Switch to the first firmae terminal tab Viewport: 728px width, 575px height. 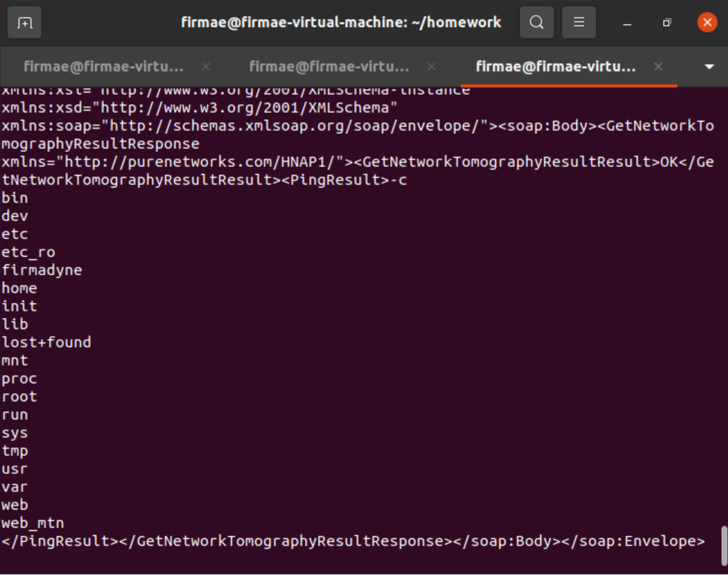pyautogui.click(x=104, y=67)
